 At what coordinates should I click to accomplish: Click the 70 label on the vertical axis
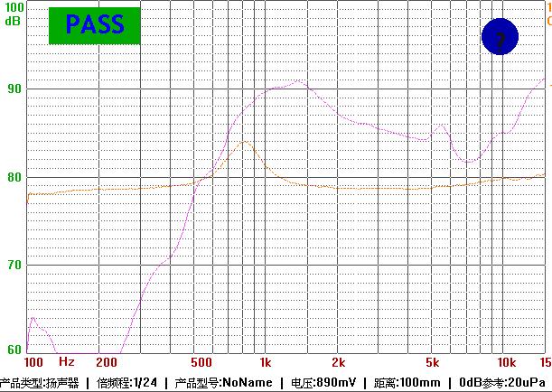pyautogui.click(x=14, y=265)
